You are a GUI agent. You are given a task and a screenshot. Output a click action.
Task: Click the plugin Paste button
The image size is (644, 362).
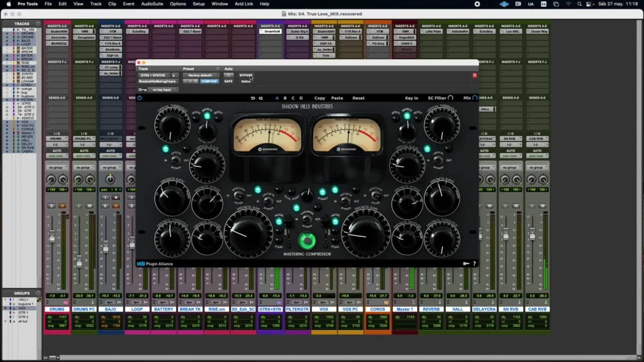[x=337, y=98]
